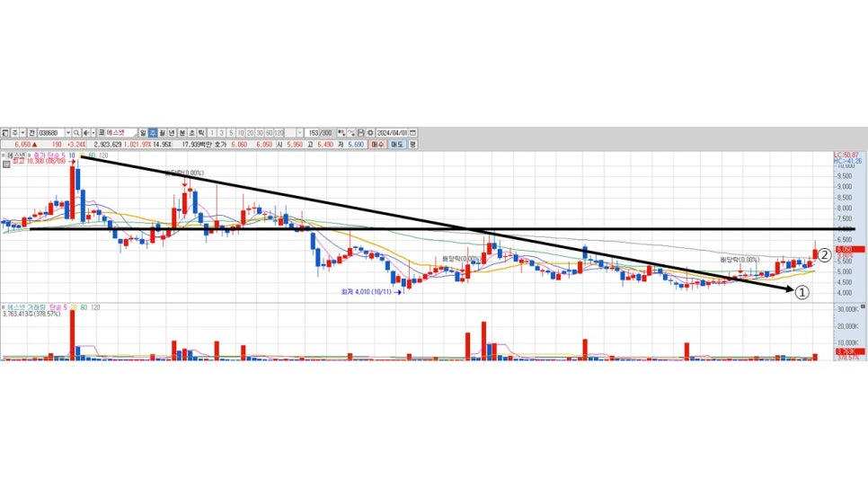This screenshot has height=488, width=868.
Task: Click the date field showing 2024/04/01
Action: pyautogui.click(x=392, y=133)
